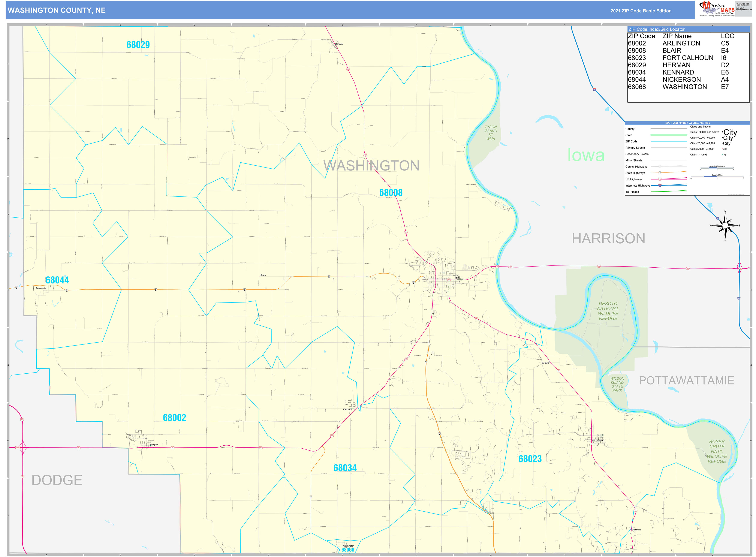Select ZIP code label 68044

57,280
